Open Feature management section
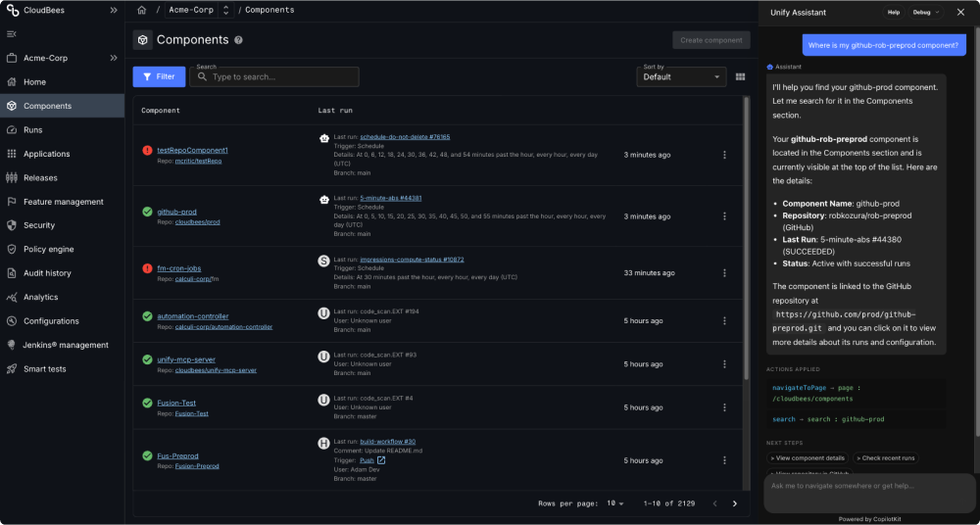This screenshot has height=525, width=980. point(63,202)
